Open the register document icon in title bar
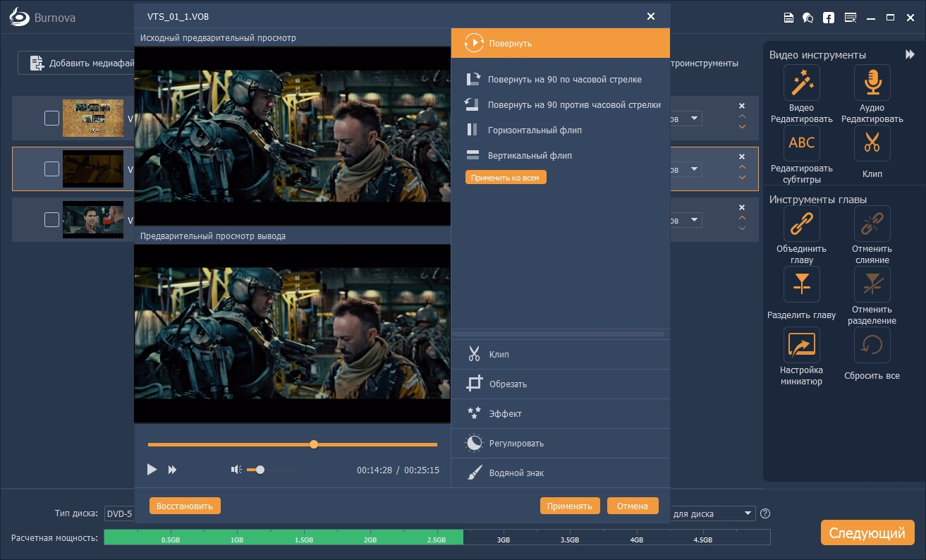Image resolution: width=926 pixels, height=560 pixels. coord(788,18)
